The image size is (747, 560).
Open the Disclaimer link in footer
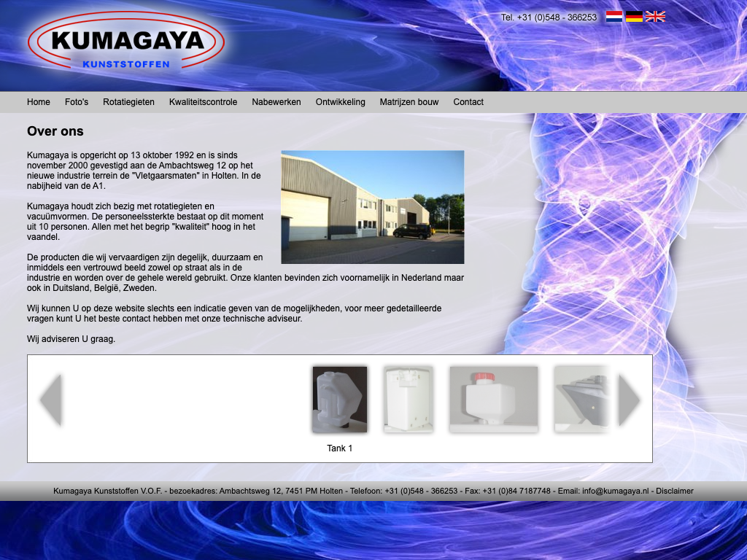(674, 491)
